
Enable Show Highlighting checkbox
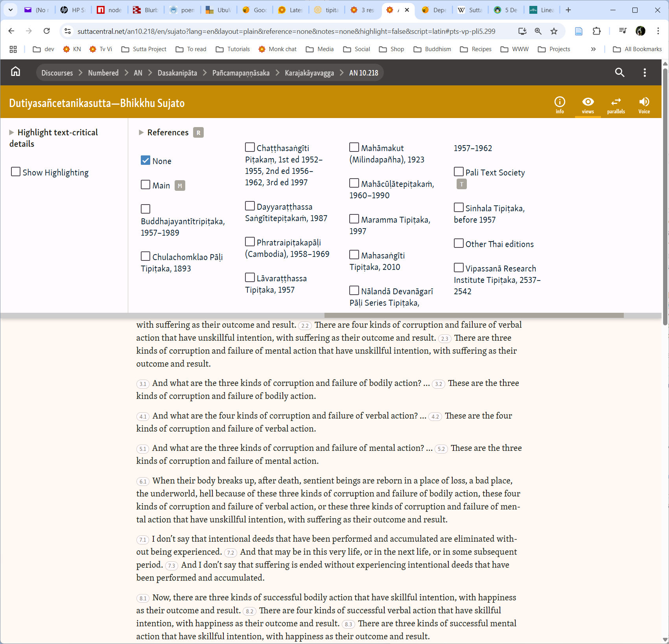(x=16, y=172)
